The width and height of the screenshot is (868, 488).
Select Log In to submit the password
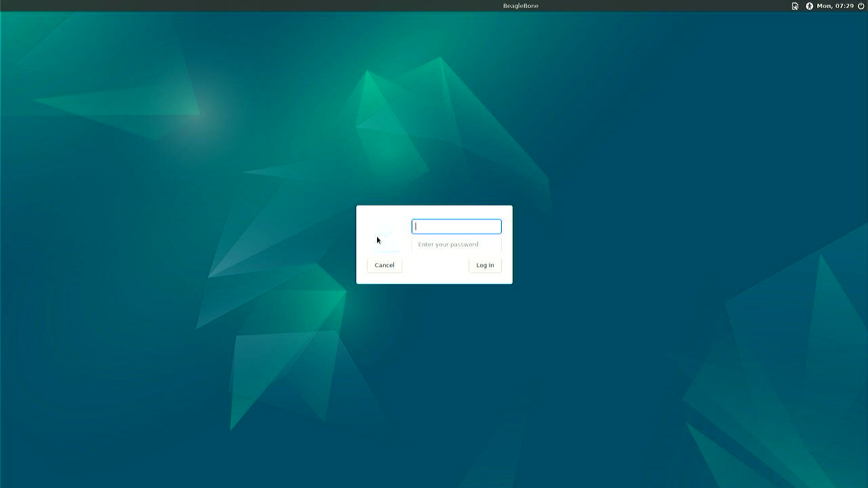pyautogui.click(x=484, y=265)
